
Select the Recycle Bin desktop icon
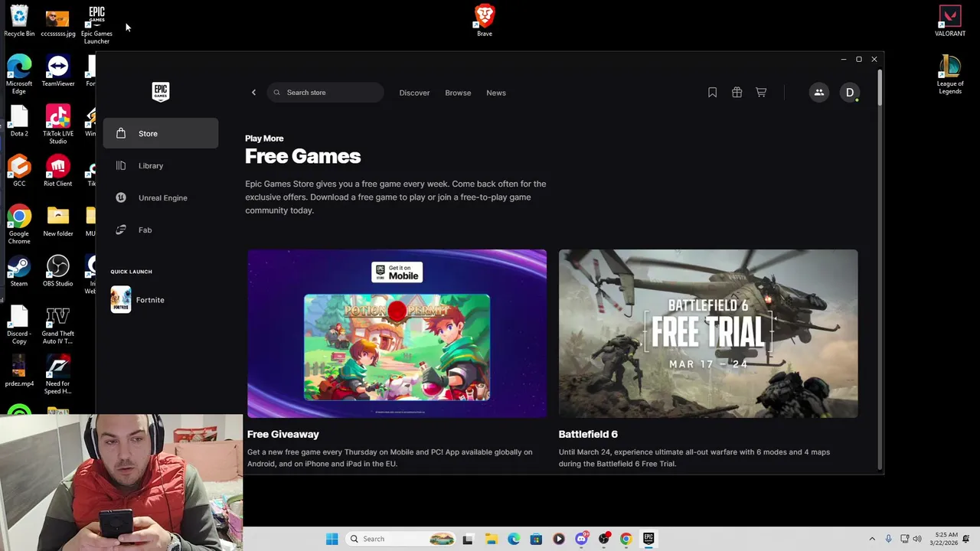point(19,21)
